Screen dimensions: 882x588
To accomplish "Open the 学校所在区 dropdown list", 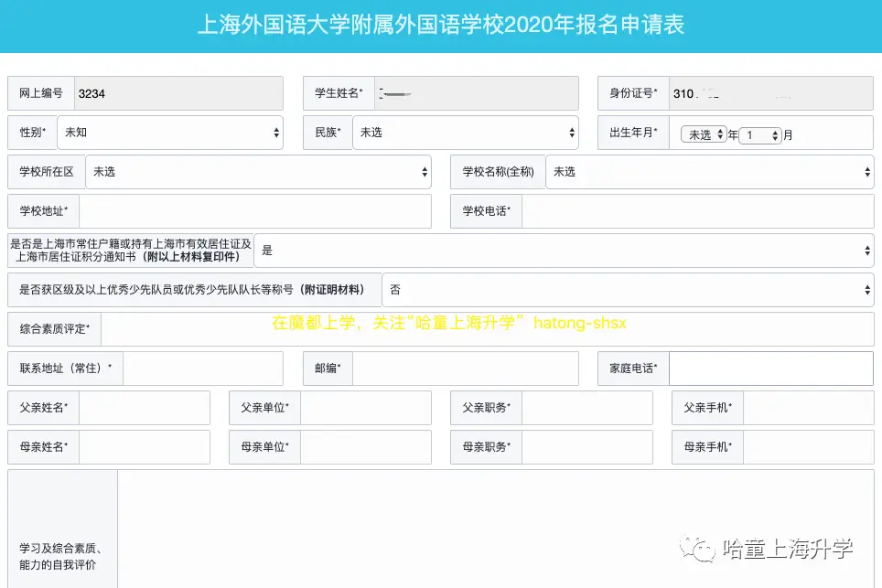I will tap(259, 171).
